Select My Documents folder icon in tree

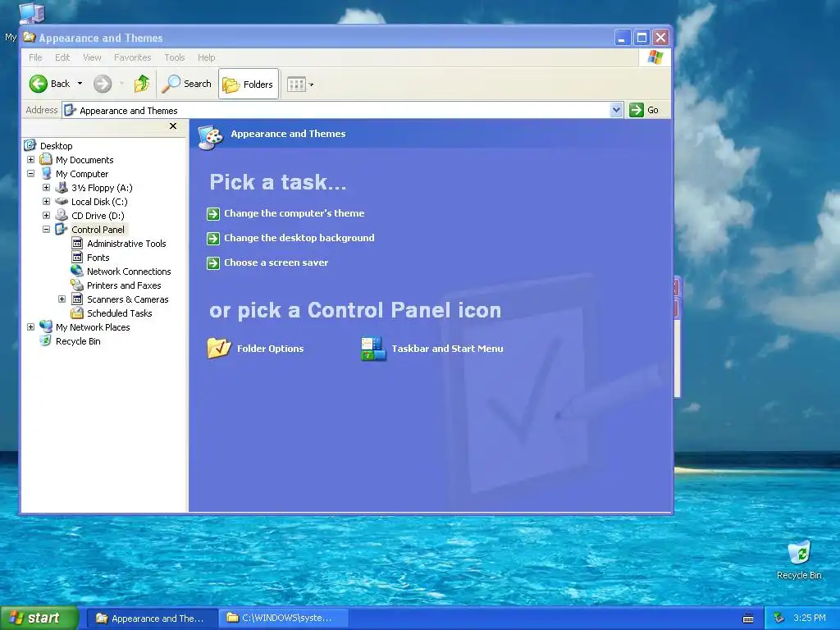point(47,160)
